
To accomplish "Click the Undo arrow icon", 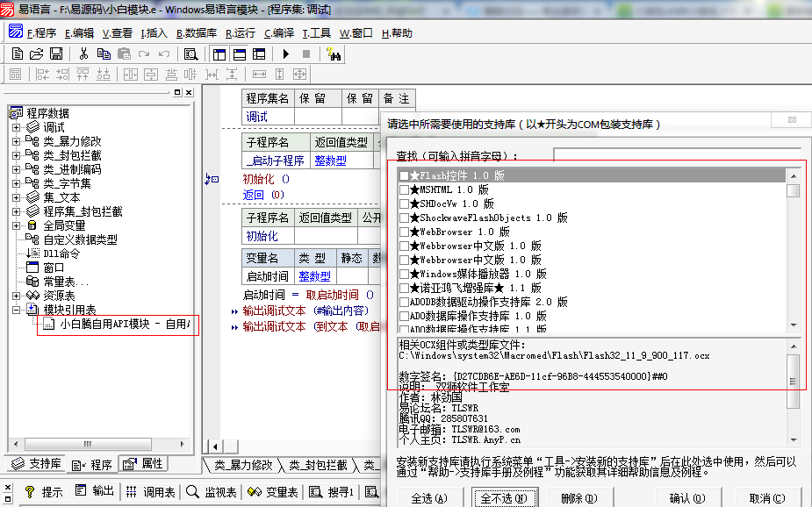I will (x=164, y=54).
